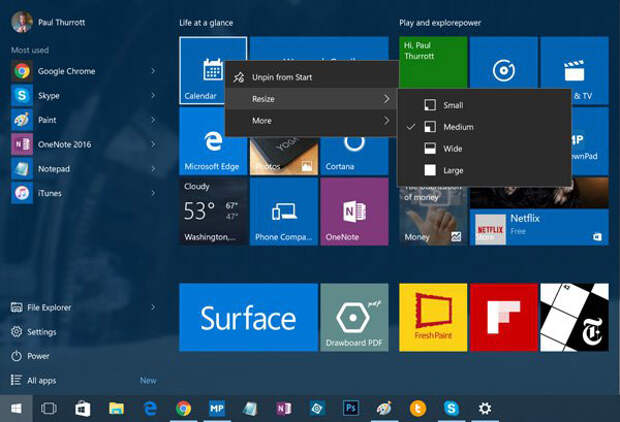Open the Netflix tile
The height and width of the screenshot is (422, 620).
point(539,227)
